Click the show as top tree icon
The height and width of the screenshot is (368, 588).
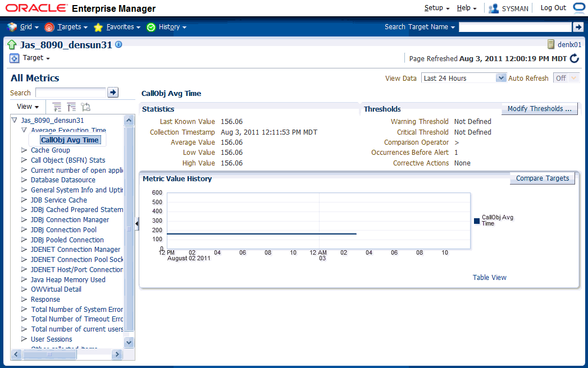pos(86,107)
